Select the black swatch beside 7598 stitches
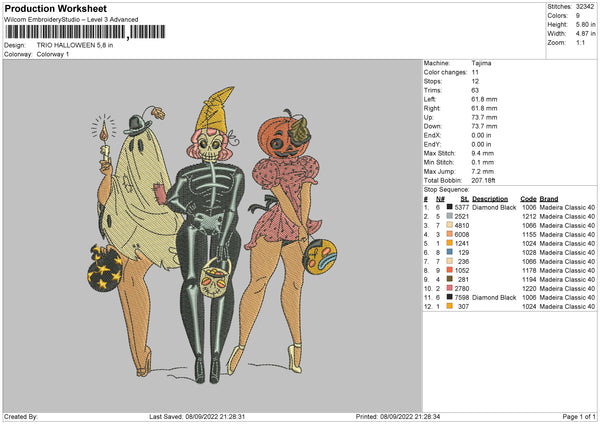Image resolution: width=600 pixels, height=424 pixels. pyautogui.click(x=450, y=297)
